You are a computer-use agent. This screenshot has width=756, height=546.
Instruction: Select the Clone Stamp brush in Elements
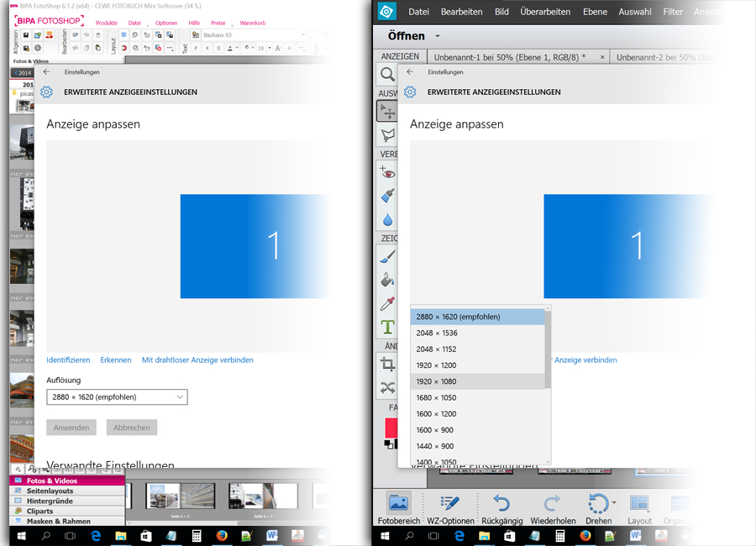tap(387, 196)
